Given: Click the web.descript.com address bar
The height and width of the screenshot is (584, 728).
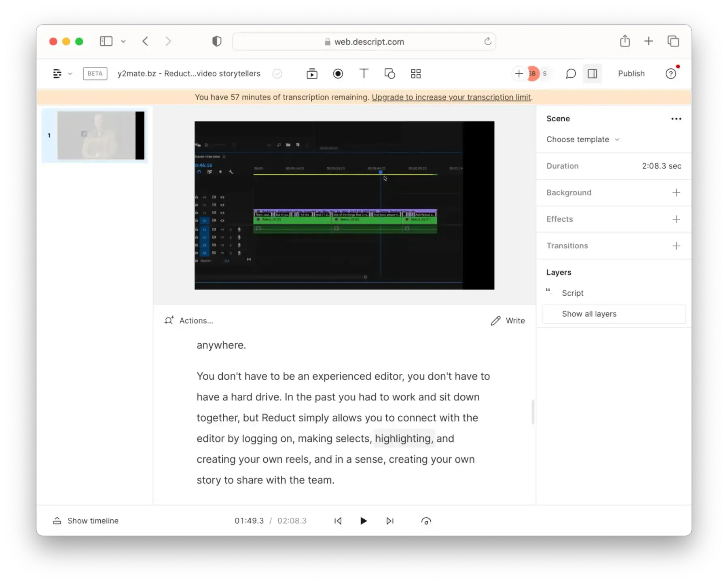Looking at the screenshot, I should pyautogui.click(x=364, y=42).
